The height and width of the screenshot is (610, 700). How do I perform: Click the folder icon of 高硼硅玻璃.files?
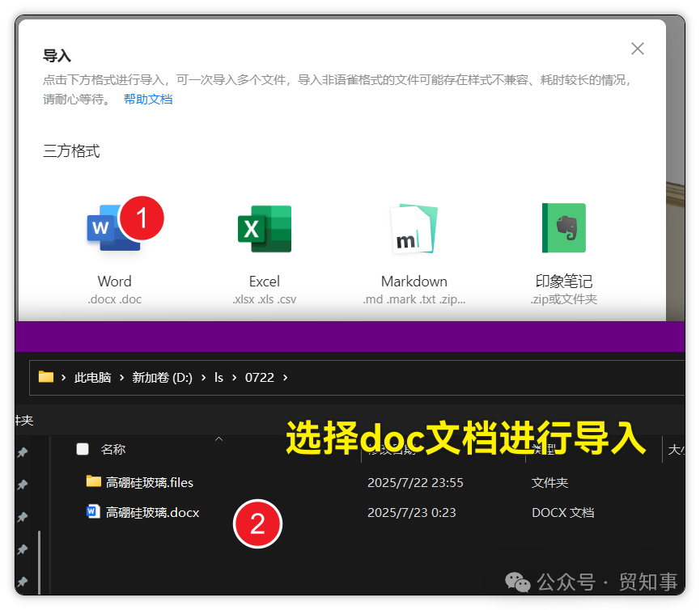pos(91,482)
